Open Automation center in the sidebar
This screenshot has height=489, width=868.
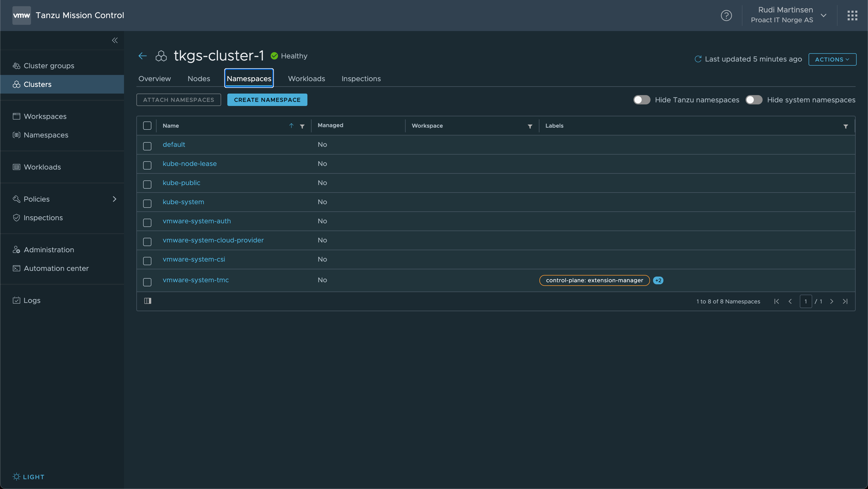point(62,268)
